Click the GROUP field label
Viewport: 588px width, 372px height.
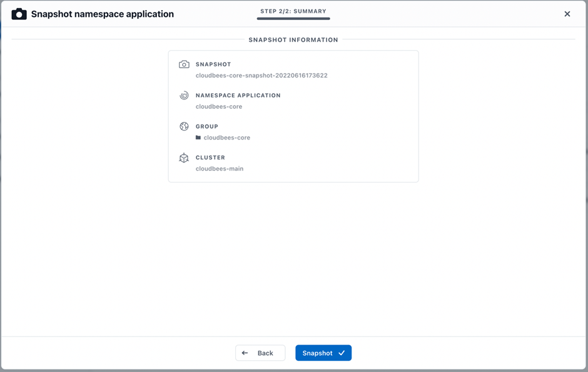point(206,127)
